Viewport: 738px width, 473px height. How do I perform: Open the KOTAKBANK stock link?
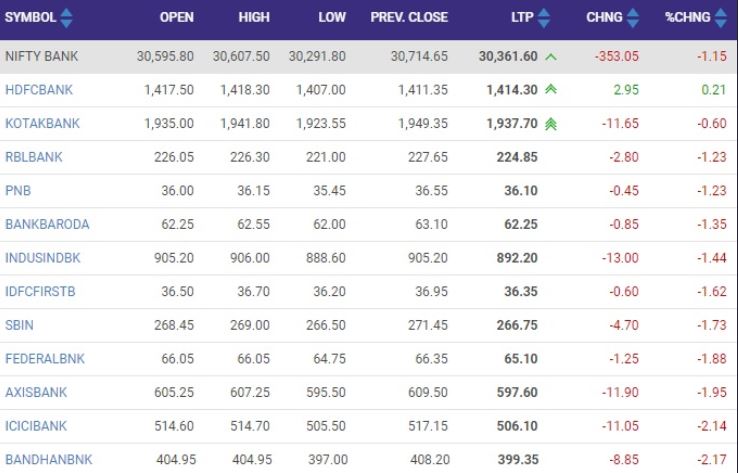42,124
